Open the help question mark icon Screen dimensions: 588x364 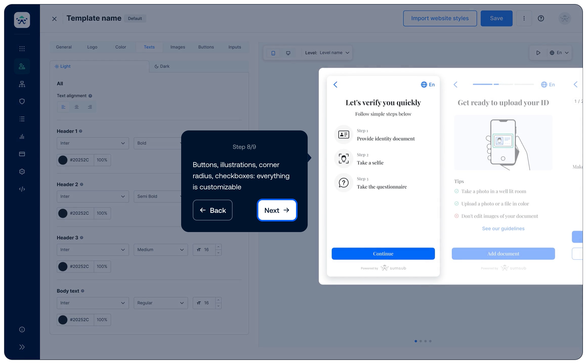click(541, 18)
